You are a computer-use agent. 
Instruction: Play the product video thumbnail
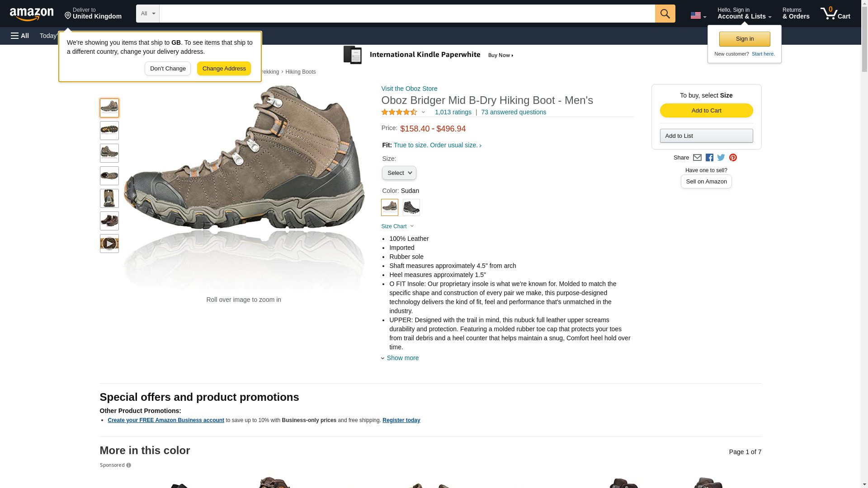[109, 244]
